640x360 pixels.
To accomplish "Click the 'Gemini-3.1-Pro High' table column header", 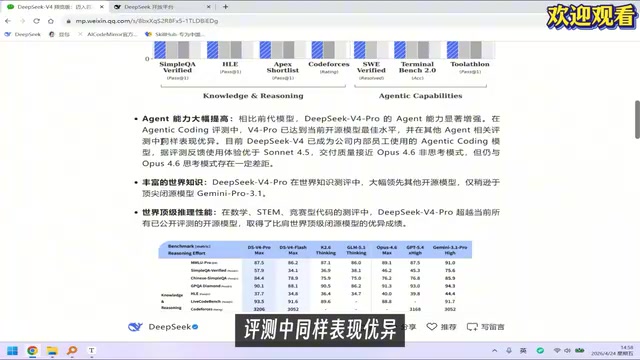I will pos(450,250).
